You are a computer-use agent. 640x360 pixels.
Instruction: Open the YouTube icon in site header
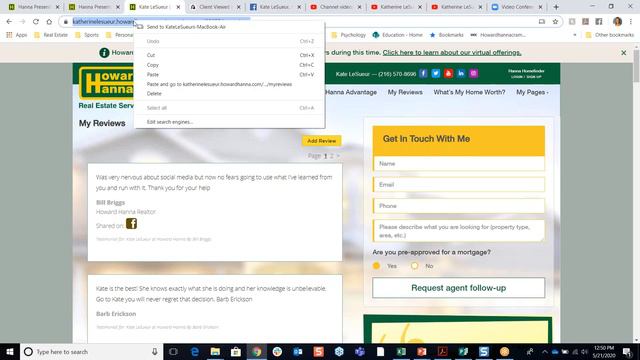tap(448, 73)
